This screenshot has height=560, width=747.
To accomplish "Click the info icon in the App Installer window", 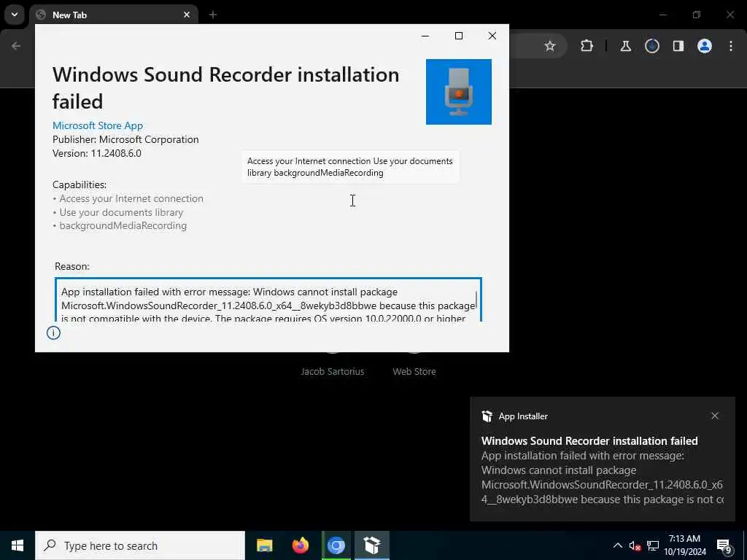I will click(53, 332).
